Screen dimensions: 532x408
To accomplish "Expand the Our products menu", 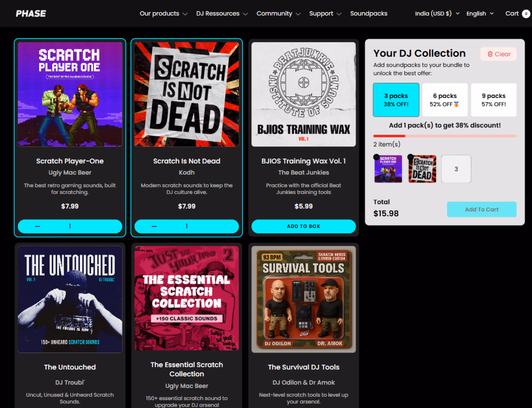I will coord(163,14).
